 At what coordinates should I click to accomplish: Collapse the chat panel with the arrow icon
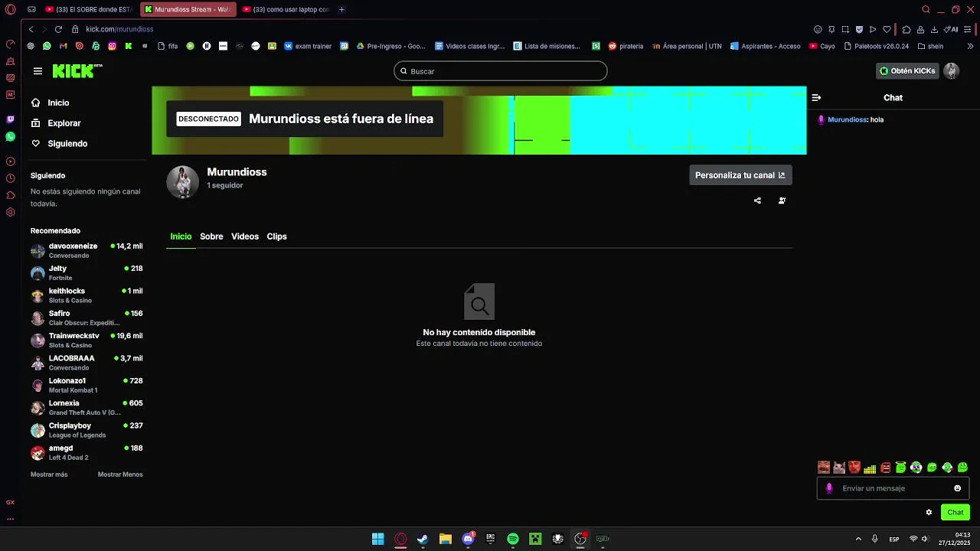816,98
